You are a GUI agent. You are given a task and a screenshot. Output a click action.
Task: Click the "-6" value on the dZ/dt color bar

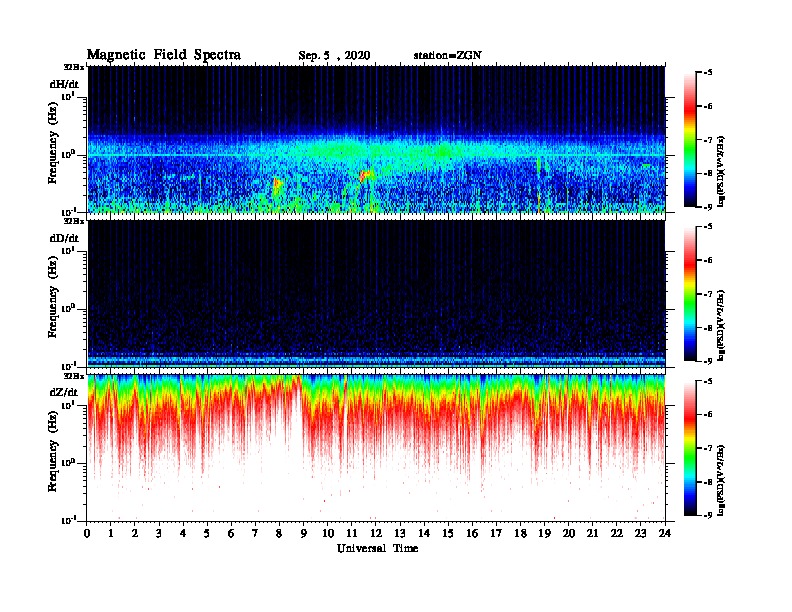pyautogui.click(x=708, y=415)
